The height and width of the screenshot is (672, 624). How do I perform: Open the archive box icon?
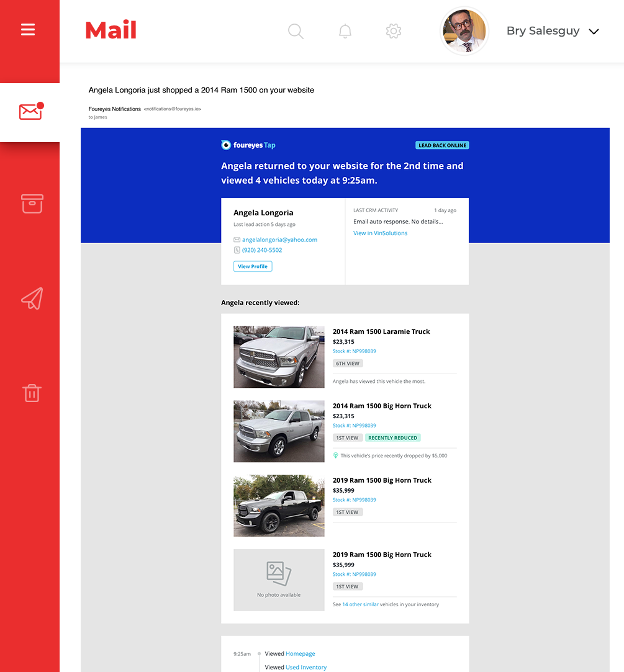32,204
